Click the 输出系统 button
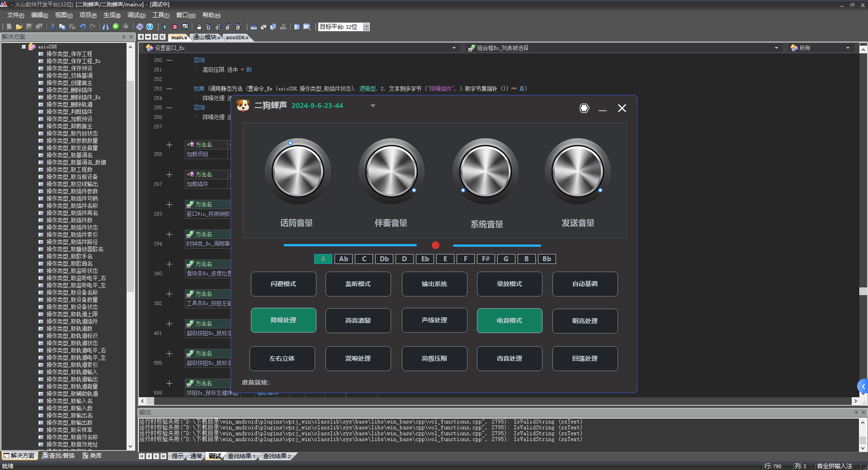The height and width of the screenshot is (470, 868). (434, 284)
